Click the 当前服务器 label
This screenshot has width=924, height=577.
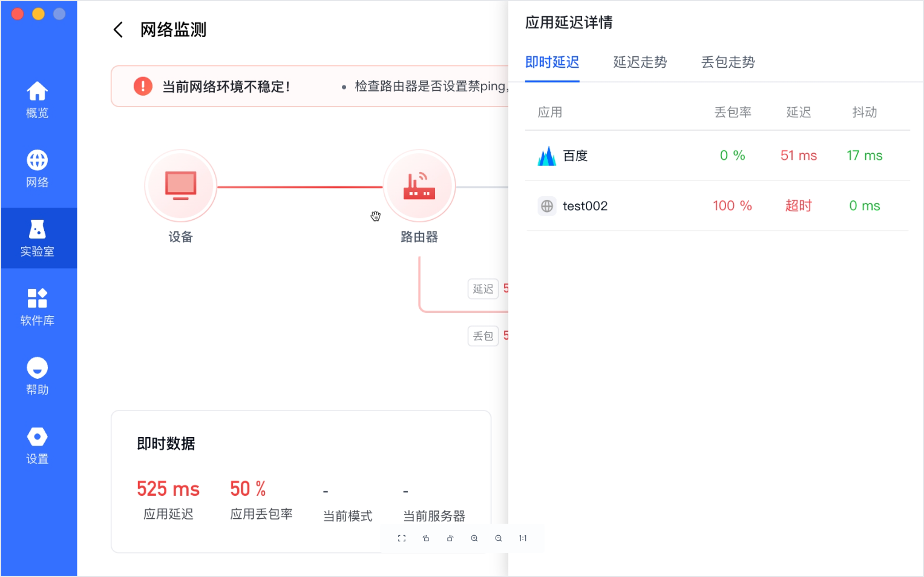coord(434,516)
